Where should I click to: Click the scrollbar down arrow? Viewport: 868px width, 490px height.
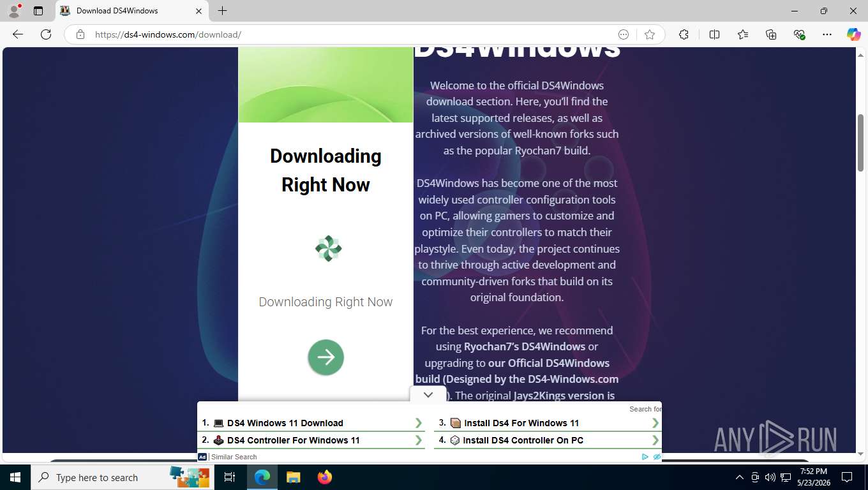(x=860, y=454)
